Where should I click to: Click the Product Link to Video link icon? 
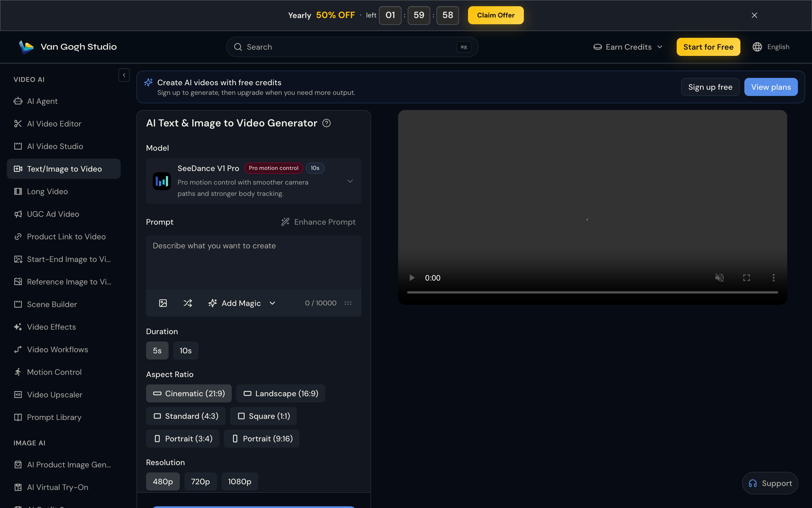18,237
